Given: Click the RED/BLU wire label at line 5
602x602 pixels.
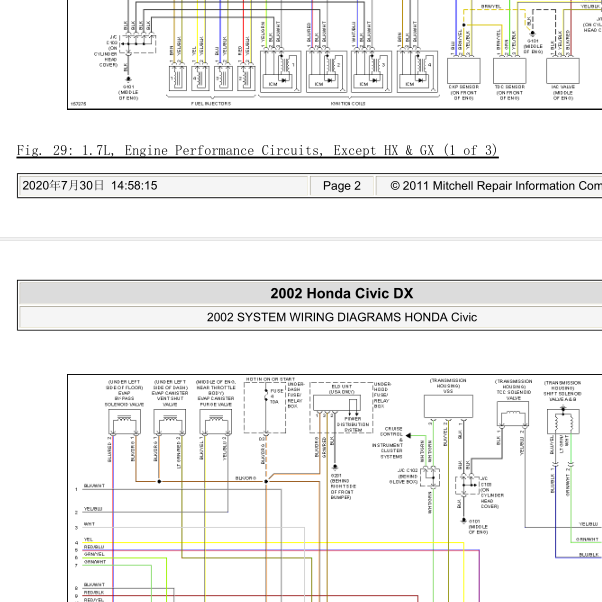Looking at the screenshot, I should [x=94, y=547].
